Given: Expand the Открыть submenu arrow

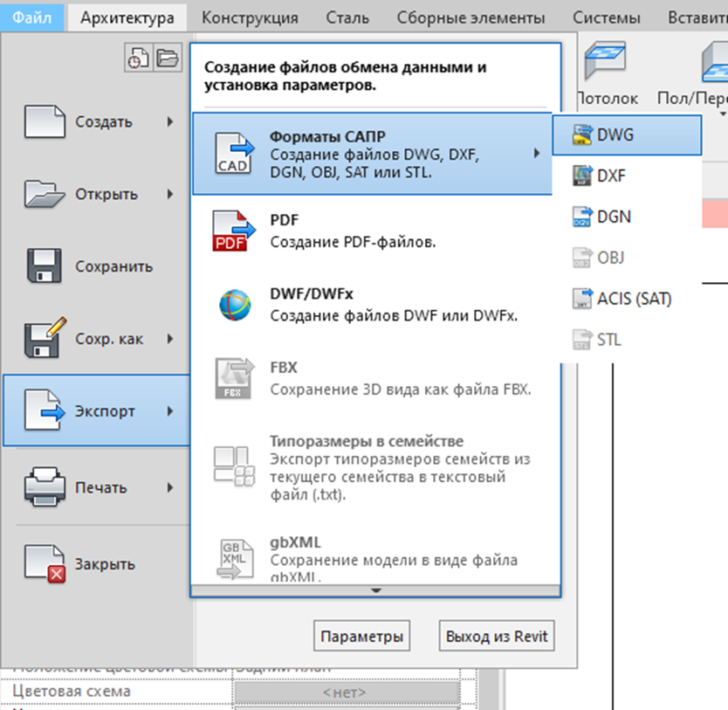Looking at the screenshot, I should [x=171, y=194].
